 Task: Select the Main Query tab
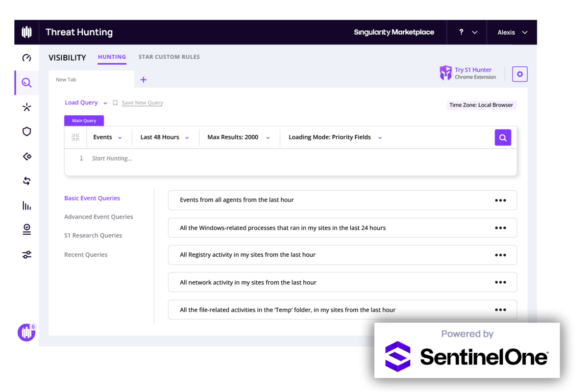click(84, 121)
